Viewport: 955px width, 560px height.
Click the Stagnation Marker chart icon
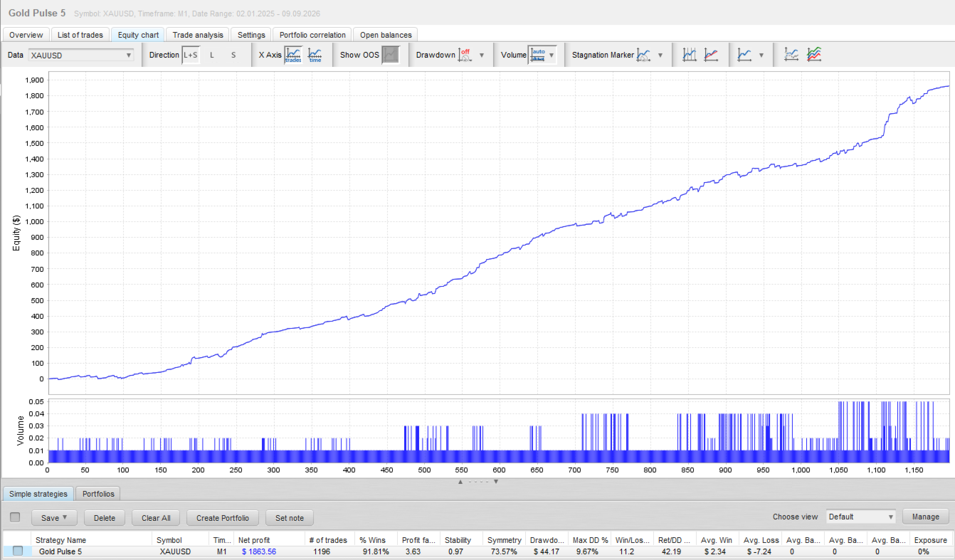tap(643, 55)
